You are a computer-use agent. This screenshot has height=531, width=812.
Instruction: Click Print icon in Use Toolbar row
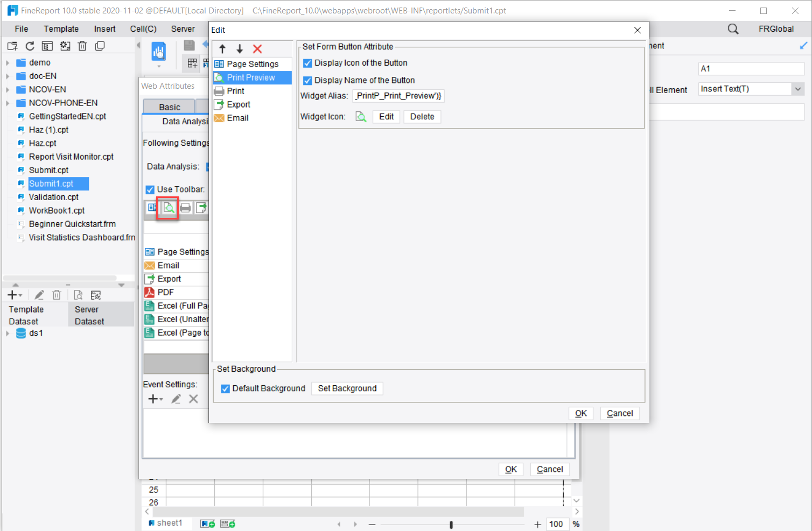tap(185, 208)
